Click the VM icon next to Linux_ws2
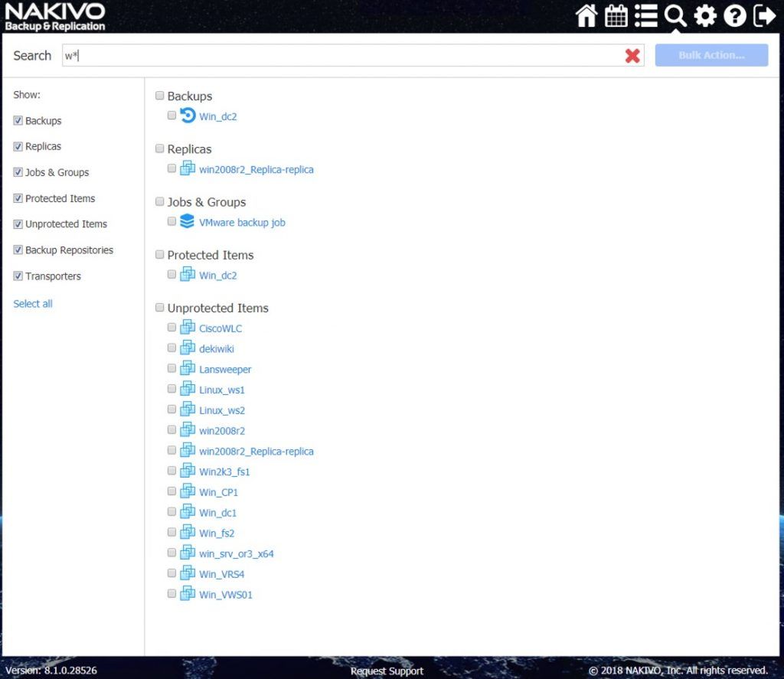 pos(188,410)
